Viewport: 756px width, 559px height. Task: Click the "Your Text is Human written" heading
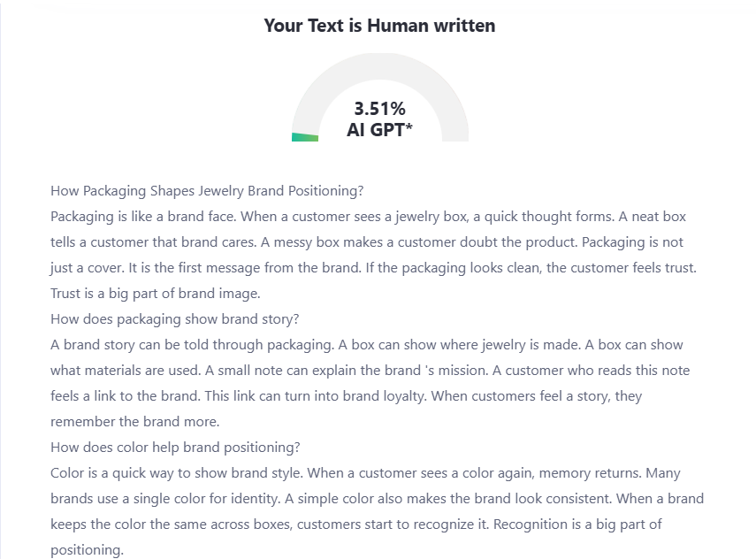coord(379,26)
